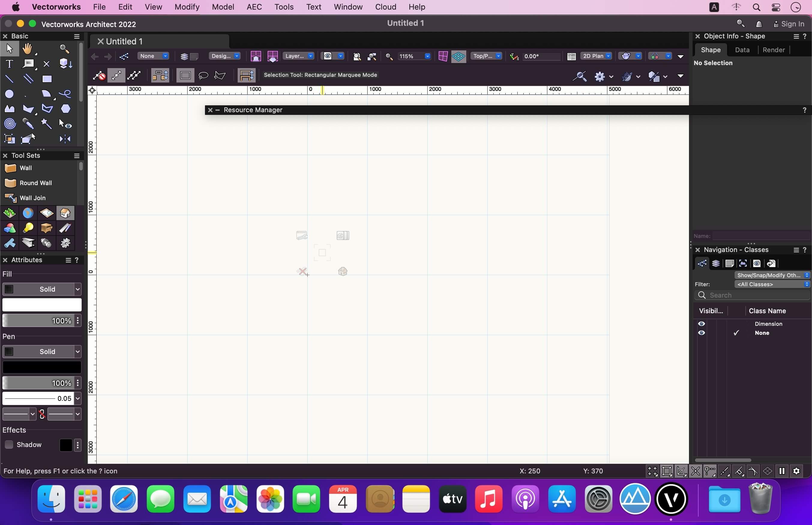Select the Mirror tool

coord(65,138)
